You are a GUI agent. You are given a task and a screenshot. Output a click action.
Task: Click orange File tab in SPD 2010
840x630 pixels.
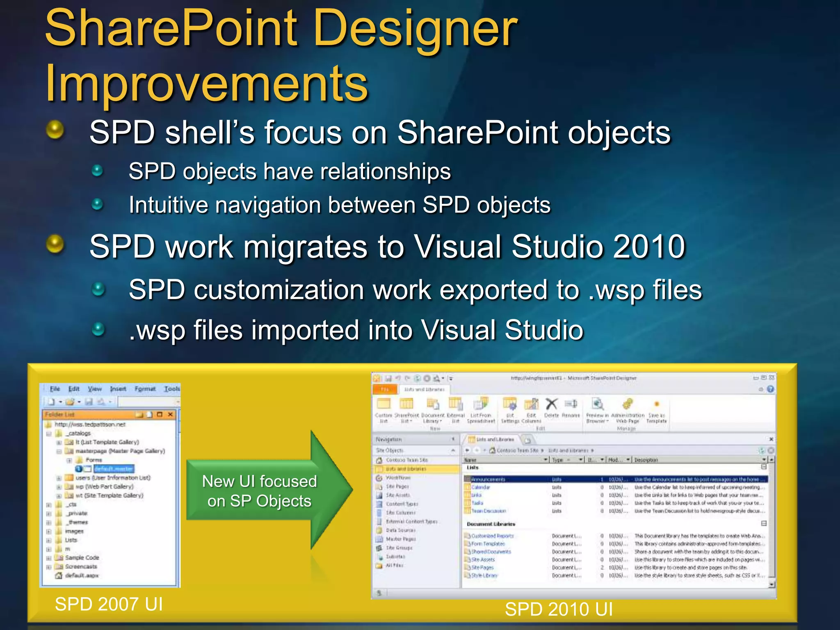click(x=385, y=389)
